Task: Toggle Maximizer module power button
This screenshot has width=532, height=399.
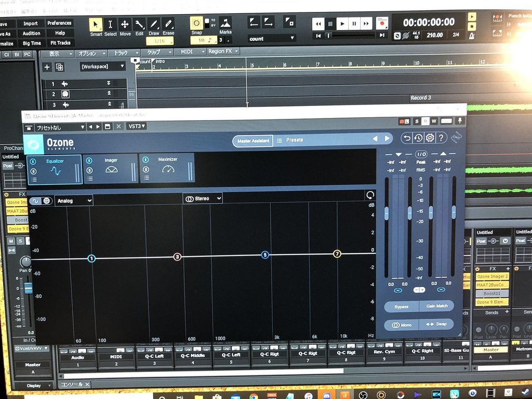Action: tap(146, 160)
